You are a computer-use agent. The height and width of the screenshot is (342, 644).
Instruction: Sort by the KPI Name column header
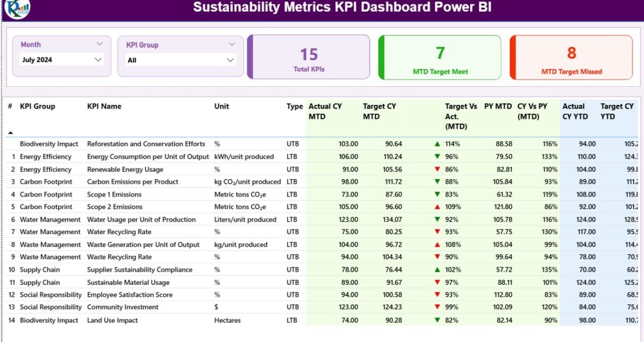click(104, 107)
